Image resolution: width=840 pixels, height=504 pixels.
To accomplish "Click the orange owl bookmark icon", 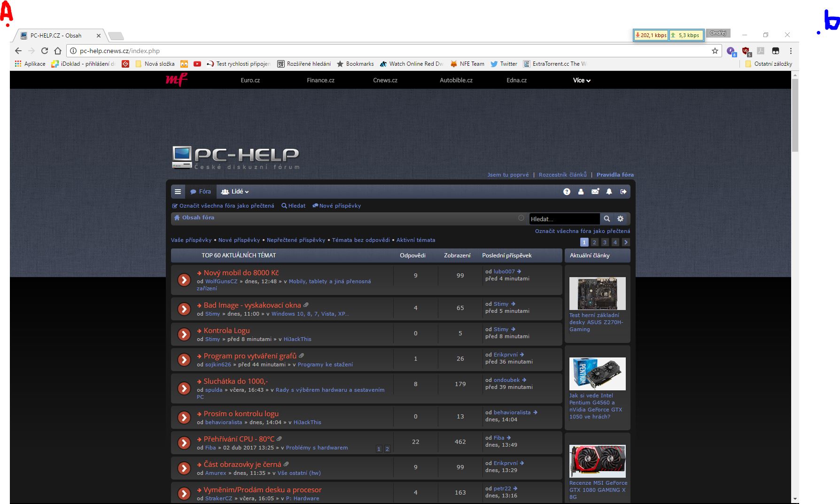I will (x=184, y=64).
